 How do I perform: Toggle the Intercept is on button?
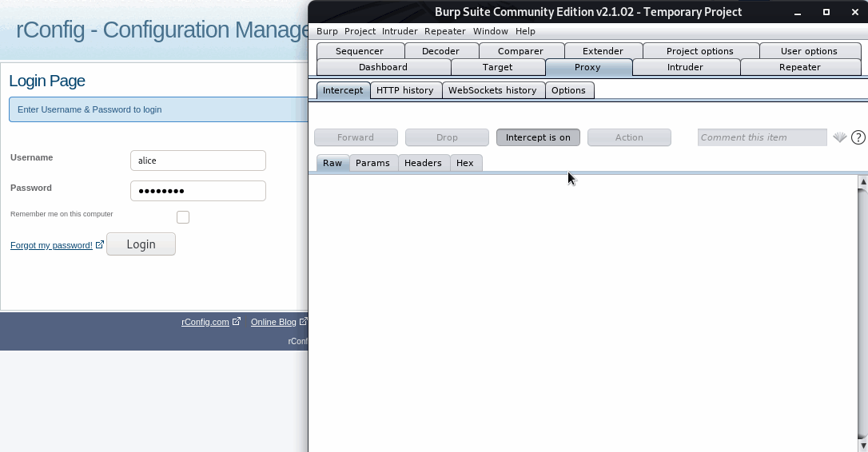538,137
